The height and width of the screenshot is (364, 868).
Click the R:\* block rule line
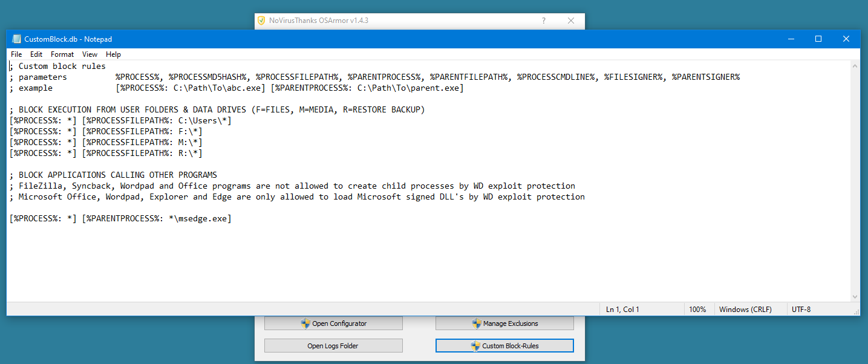[x=106, y=153]
